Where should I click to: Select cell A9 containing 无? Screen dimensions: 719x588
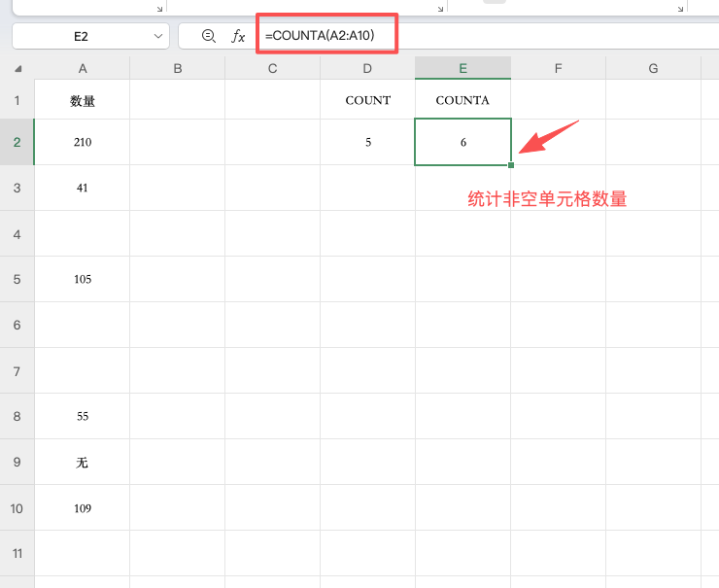83,463
